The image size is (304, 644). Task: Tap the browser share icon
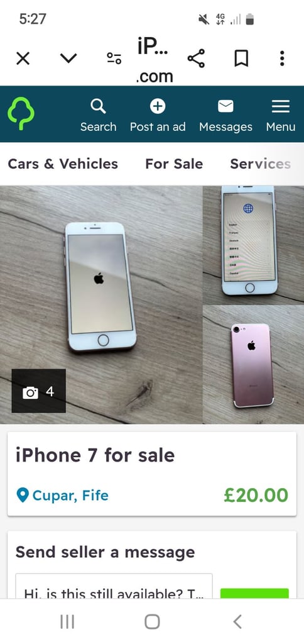click(196, 58)
